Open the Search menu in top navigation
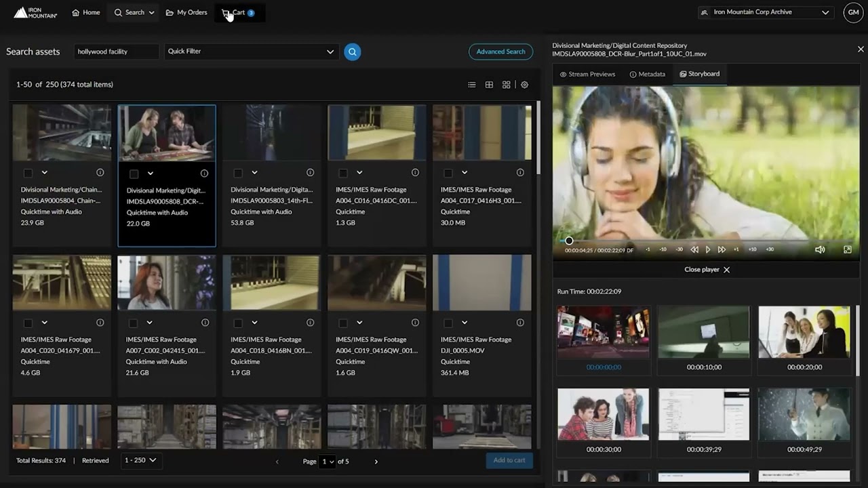868x488 pixels. 134,12
